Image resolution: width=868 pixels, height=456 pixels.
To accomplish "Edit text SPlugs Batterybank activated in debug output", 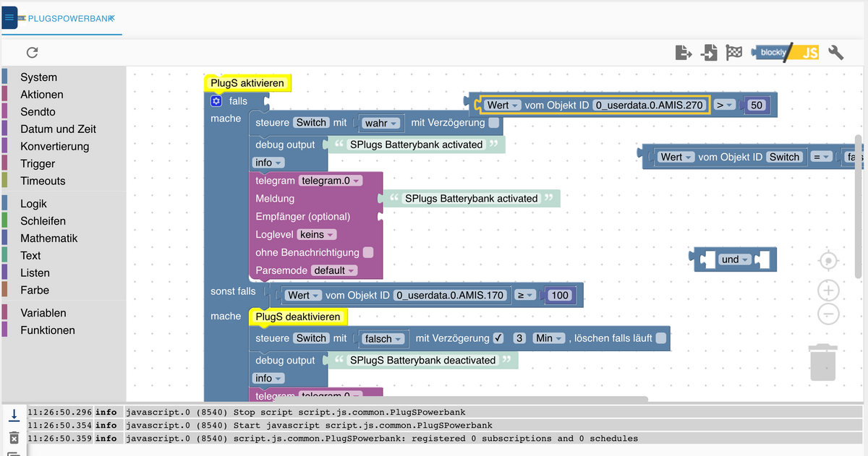I will click(x=416, y=145).
